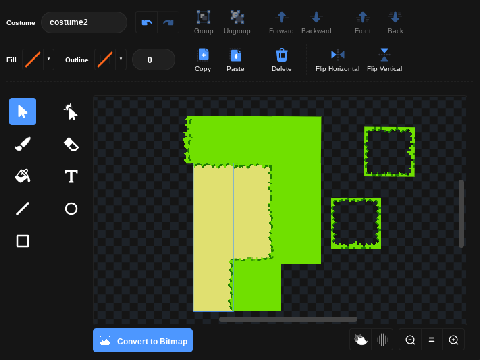The image size is (480, 360).
Task: Pick the Brush tool
Action: click(22, 144)
